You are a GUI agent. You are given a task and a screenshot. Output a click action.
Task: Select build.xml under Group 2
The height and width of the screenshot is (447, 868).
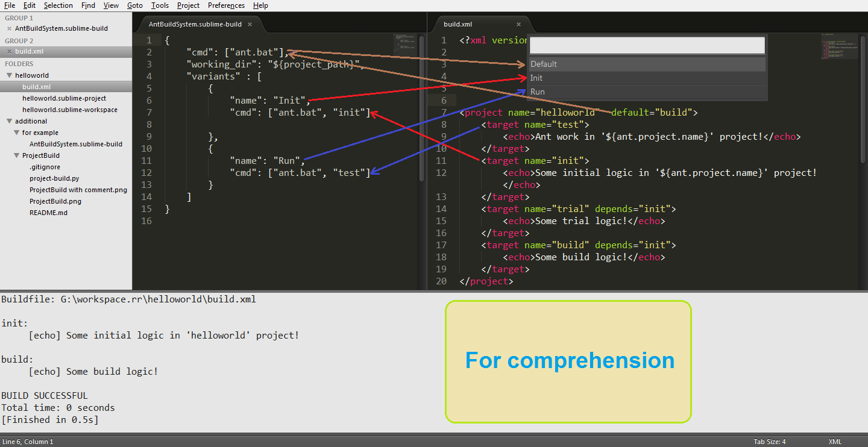(29, 51)
